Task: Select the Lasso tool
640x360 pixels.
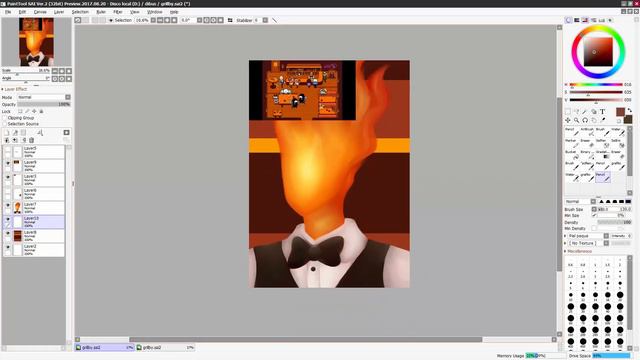Action: pos(576,111)
